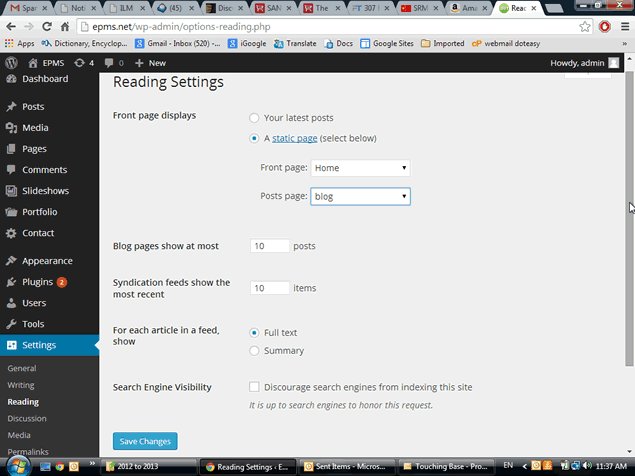635x476 pixels.
Task: Bookmark page with the star icon
Action: click(x=585, y=26)
